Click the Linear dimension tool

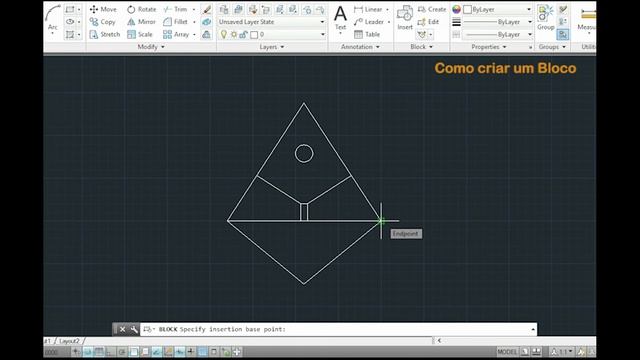click(368, 9)
